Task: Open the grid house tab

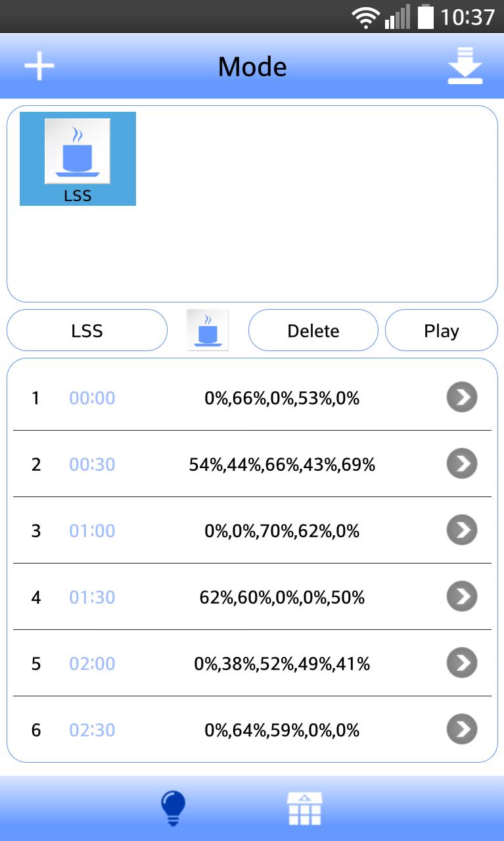Action: coord(305,808)
